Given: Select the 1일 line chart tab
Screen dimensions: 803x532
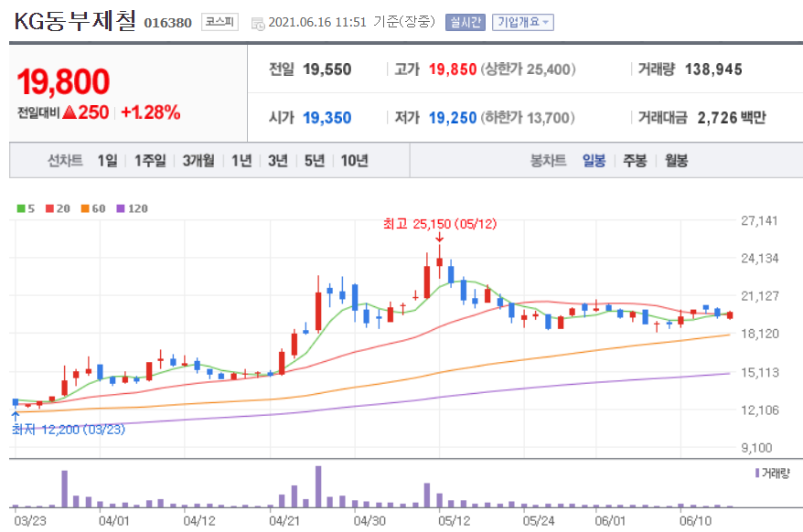Looking at the screenshot, I should pyautogui.click(x=108, y=161).
